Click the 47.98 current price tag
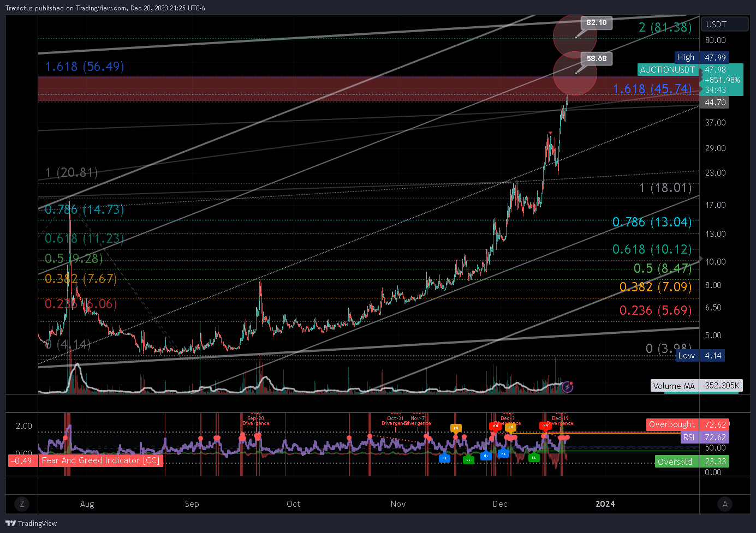Viewport: 756px width, 533px height. 715,69
